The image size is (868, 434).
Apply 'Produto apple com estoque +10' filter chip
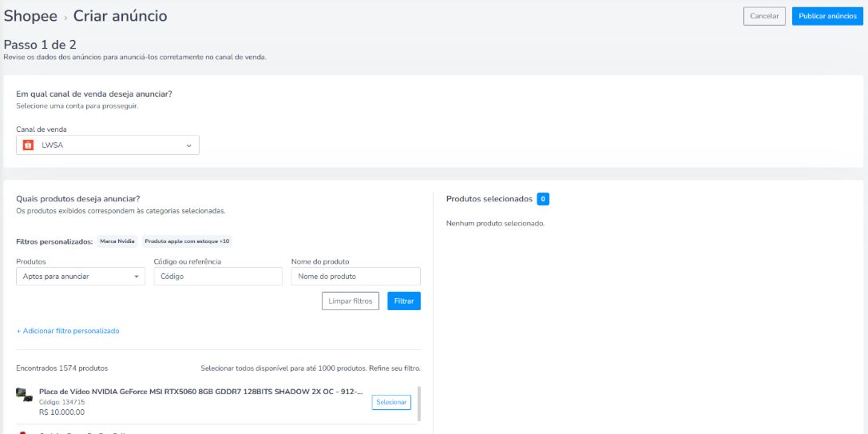(x=187, y=241)
